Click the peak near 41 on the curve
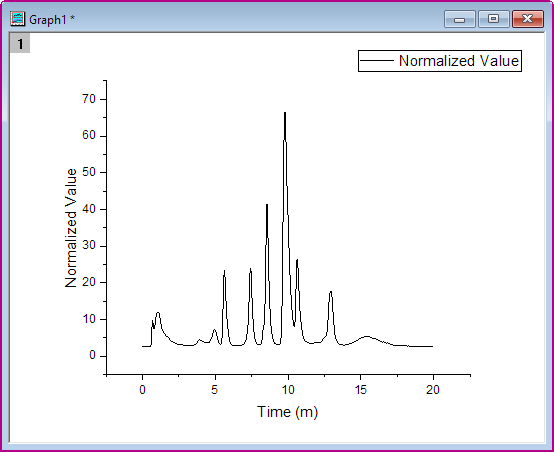The width and height of the screenshot is (554, 452). coord(267,205)
